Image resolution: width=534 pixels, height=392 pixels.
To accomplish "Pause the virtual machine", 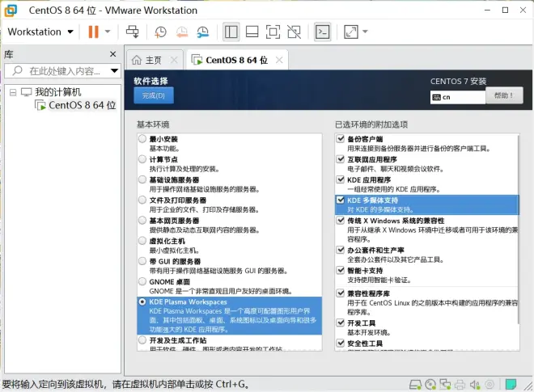I will [x=93, y=32].
